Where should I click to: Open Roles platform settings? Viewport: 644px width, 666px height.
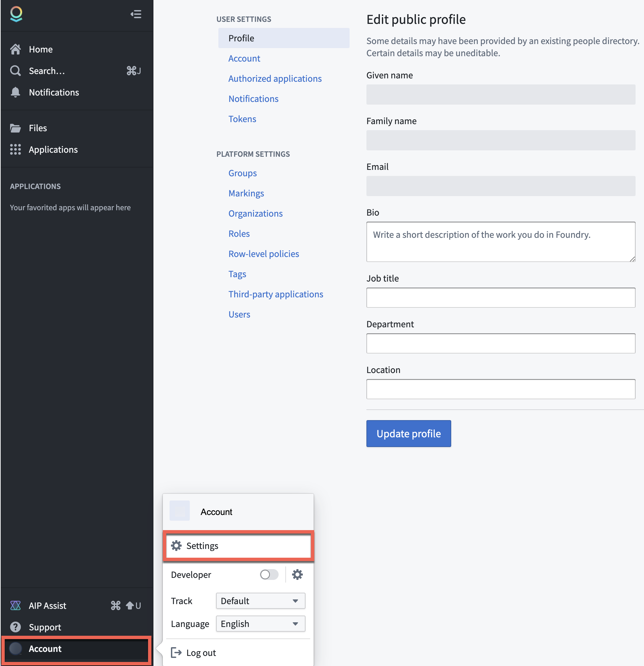coord(239,233)
